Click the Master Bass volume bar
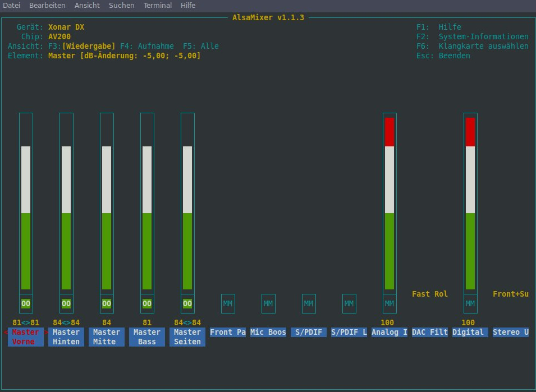The image size is (536, 392). (x=147, y=204)
